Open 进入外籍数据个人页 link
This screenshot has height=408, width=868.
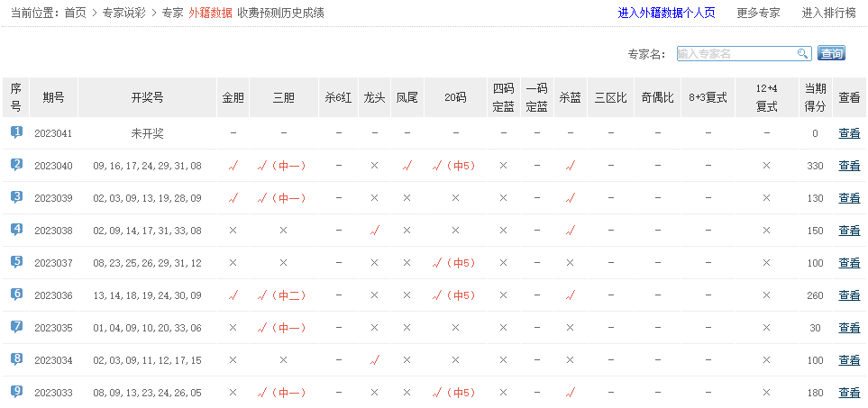(x=668, y=13)
